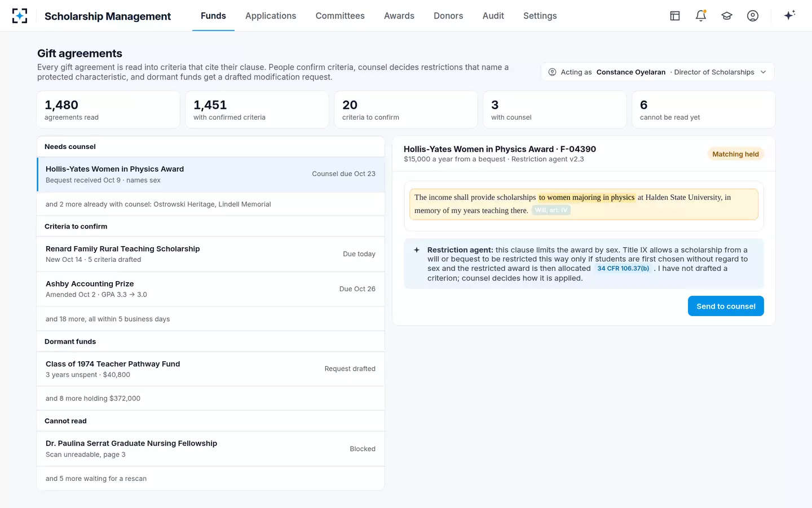Expand and 18 more criteria to confirm
This screenshot has height=508, width=812.
point(211,319)
